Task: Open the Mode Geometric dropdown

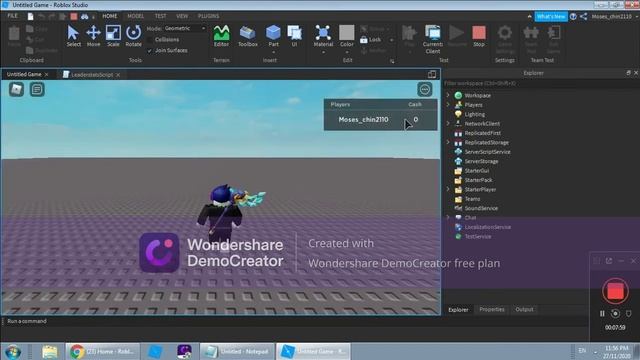Action: click(x=185, y=28)
